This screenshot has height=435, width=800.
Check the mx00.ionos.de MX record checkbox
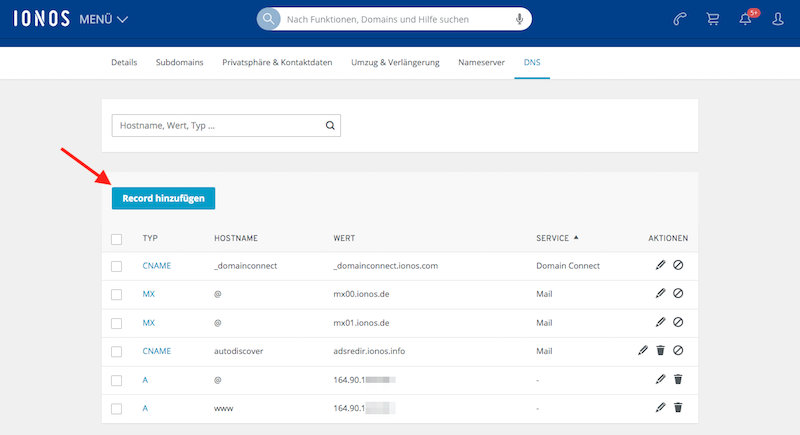[116, 294]
